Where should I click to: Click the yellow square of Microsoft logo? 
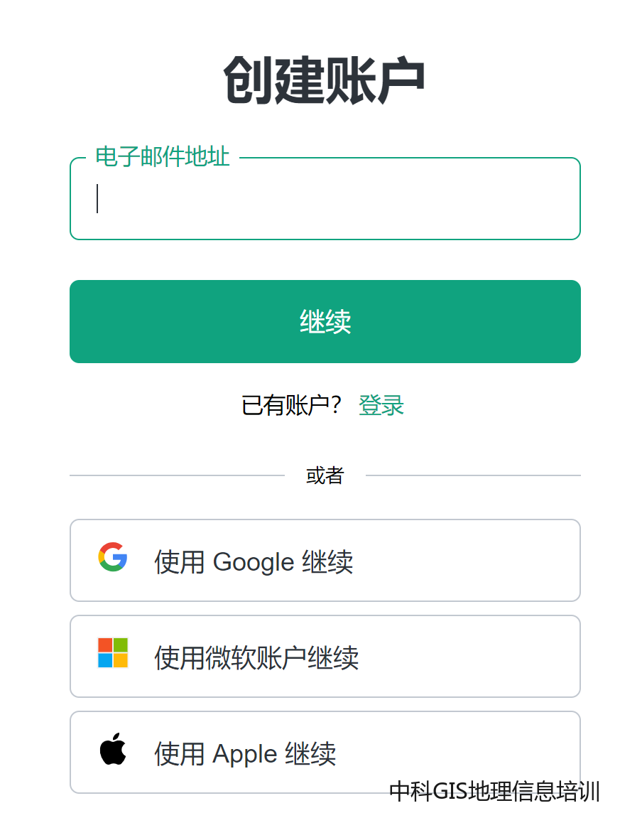point(121,660)
